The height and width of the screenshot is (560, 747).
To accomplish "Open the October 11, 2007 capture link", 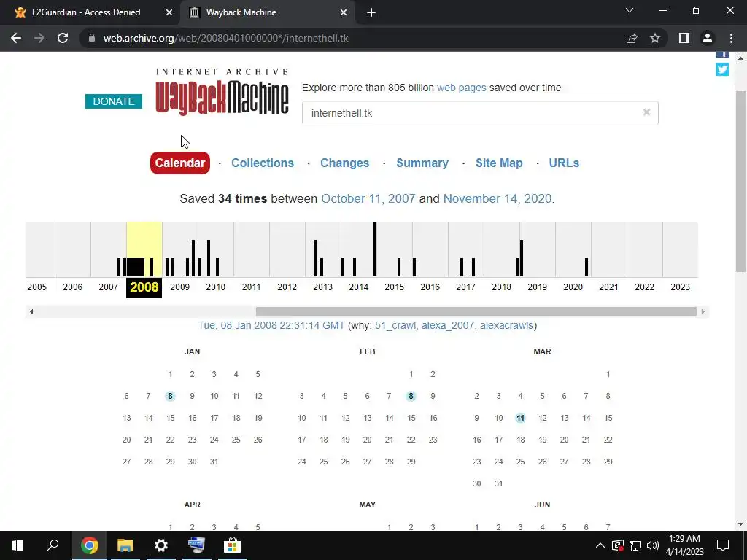I will click(x=368, y=198).
